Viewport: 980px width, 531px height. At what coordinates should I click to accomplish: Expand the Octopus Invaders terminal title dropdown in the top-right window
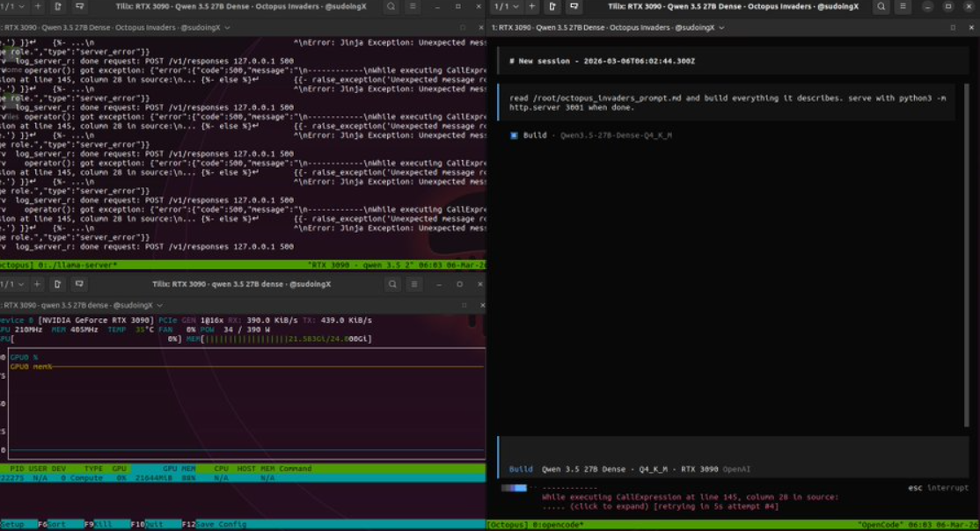click(721, 27)
